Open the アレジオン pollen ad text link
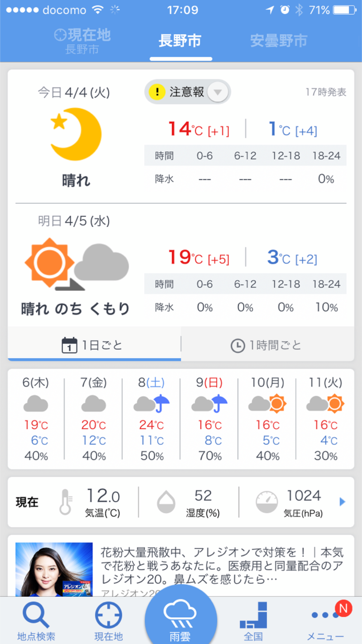This screenshot has height=644, width=362. [x=222, y=566]
